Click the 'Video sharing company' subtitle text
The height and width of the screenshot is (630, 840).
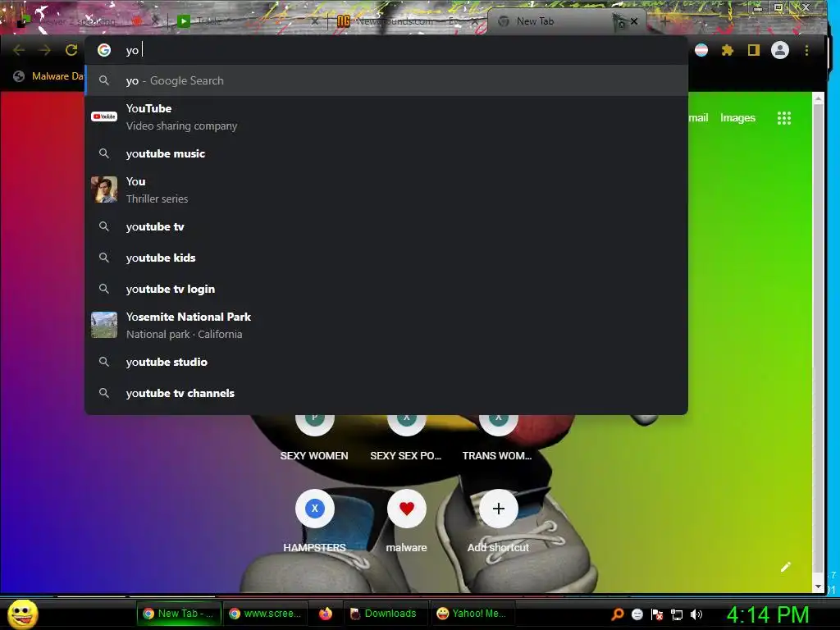point(181,126)
